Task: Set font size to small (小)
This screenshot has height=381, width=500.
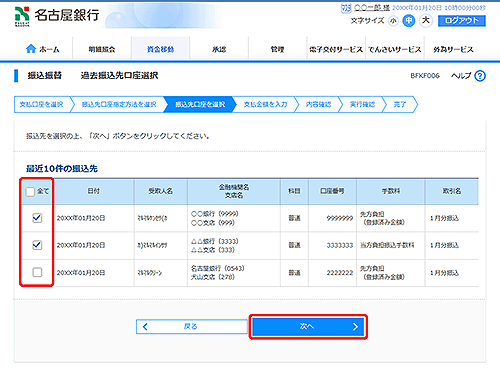Action: pos(393,21)
